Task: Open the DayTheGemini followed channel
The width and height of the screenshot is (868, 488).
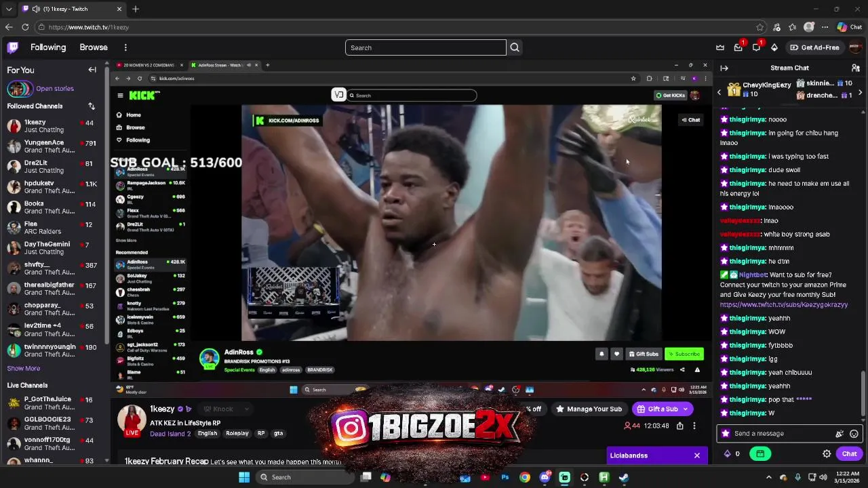Action: 53,248
